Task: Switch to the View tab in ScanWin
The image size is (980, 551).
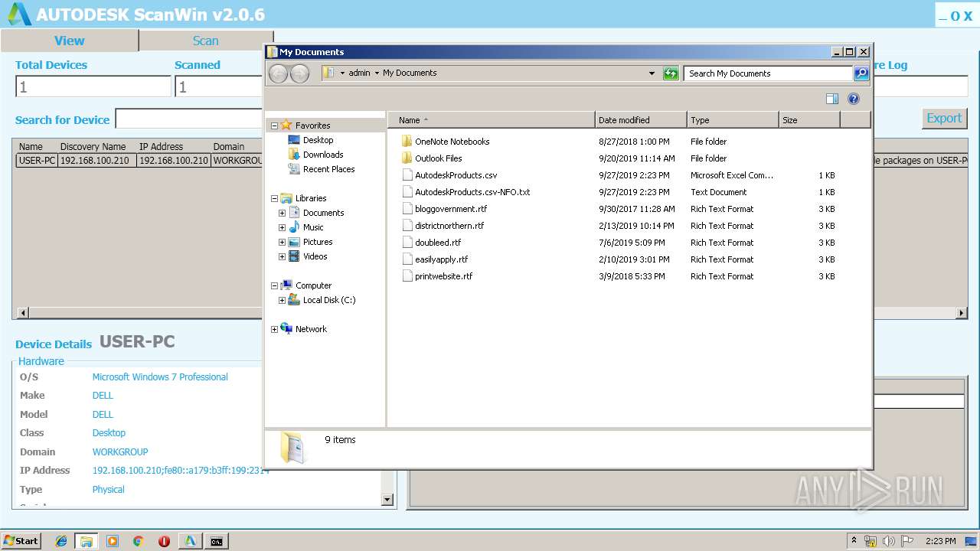Action: coord(70,41)
